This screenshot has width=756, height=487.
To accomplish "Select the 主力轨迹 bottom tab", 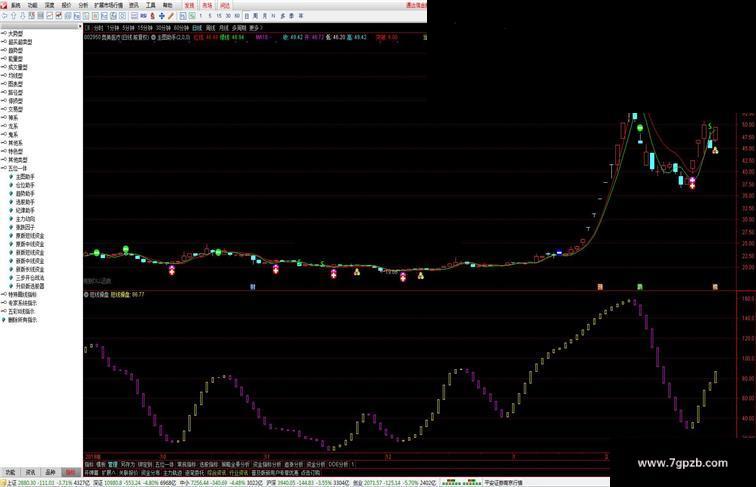I will point(173,473).
